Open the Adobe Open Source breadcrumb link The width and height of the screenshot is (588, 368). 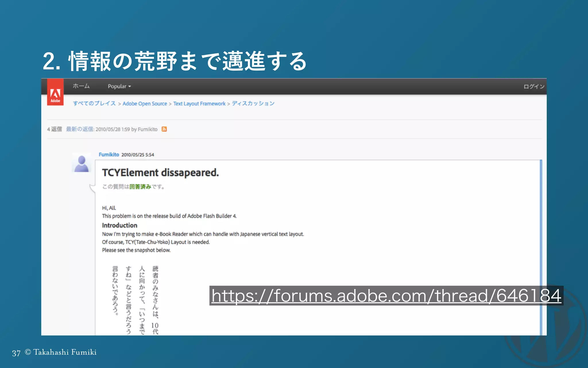(145, 103)
